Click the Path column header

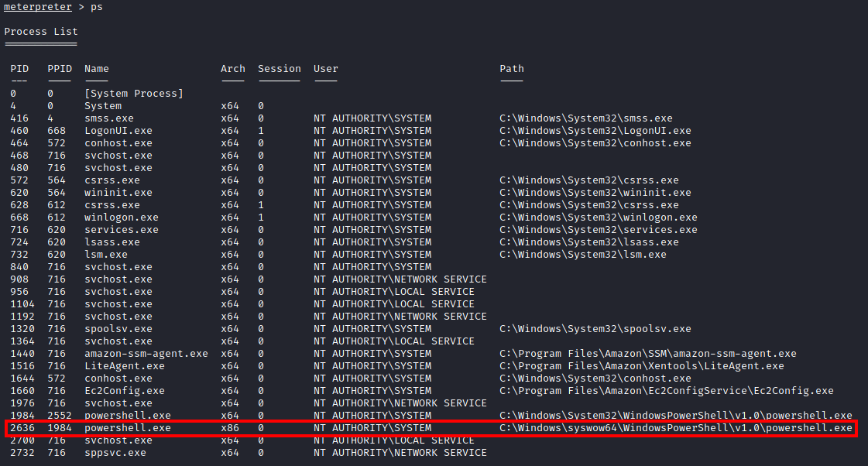(511, 69)
